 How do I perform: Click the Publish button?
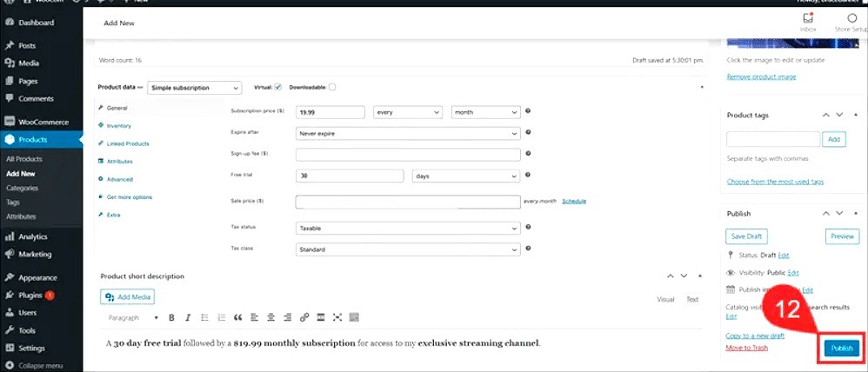click(x=842, y=349)
